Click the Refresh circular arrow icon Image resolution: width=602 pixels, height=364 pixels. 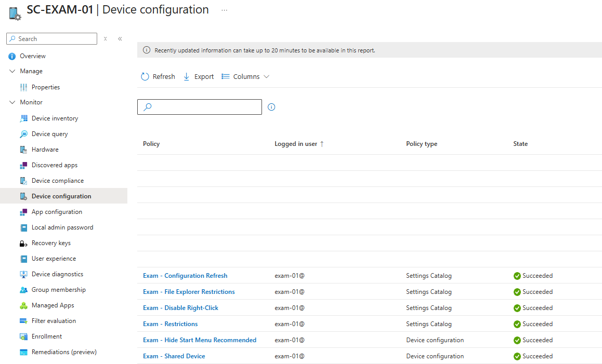(145, 77)
